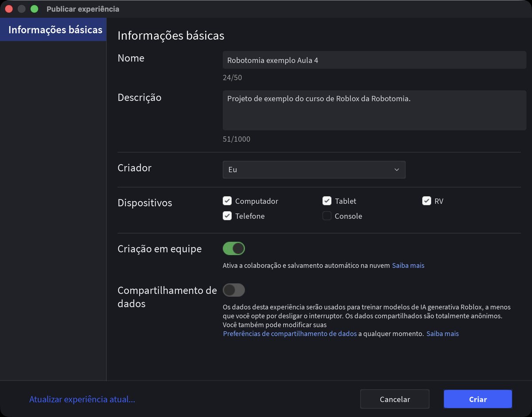This screenshot has width=532, height=417.
Task: Open the Criador dropdown
Action: [x=314, y=169]
